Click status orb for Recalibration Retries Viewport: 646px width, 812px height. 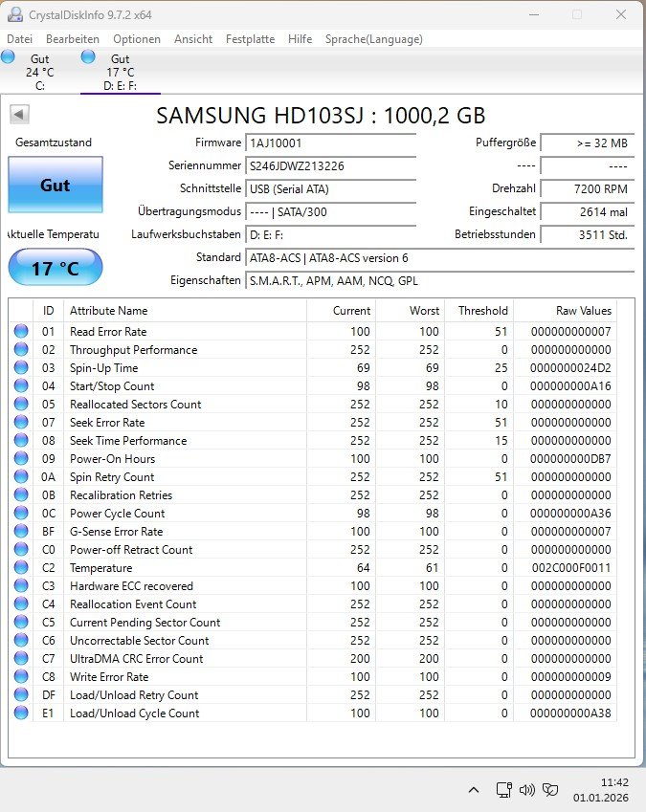point(21,494)
